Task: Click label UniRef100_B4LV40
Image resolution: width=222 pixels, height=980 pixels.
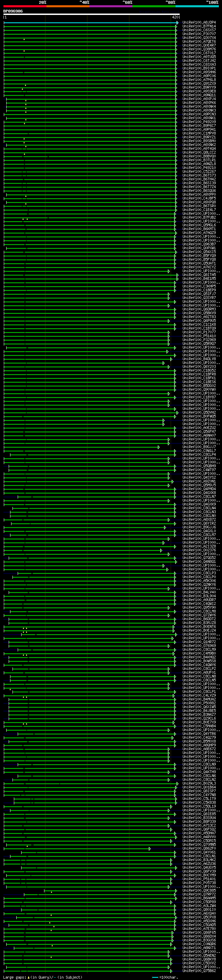Action: coord(199,592)
